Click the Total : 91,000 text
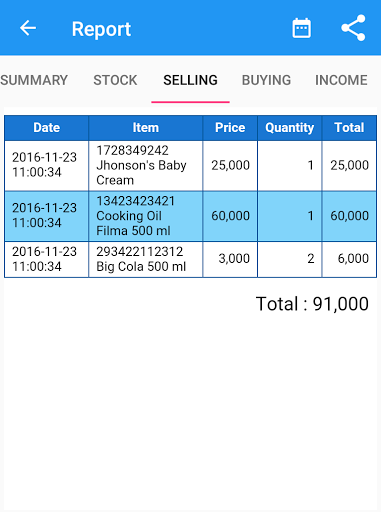Viewport: 381px width, 512px height. coord(312,304)
